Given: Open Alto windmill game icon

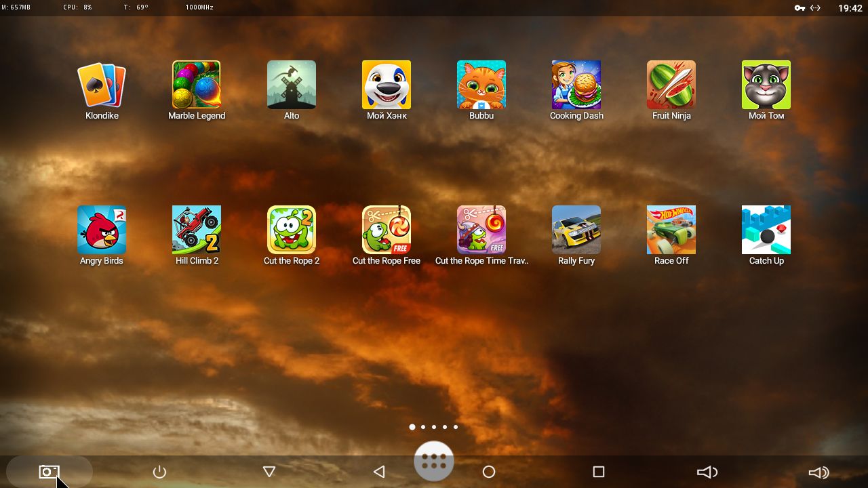Looking at the screenshot, I should pyautogui.click(x=292, y=85).
